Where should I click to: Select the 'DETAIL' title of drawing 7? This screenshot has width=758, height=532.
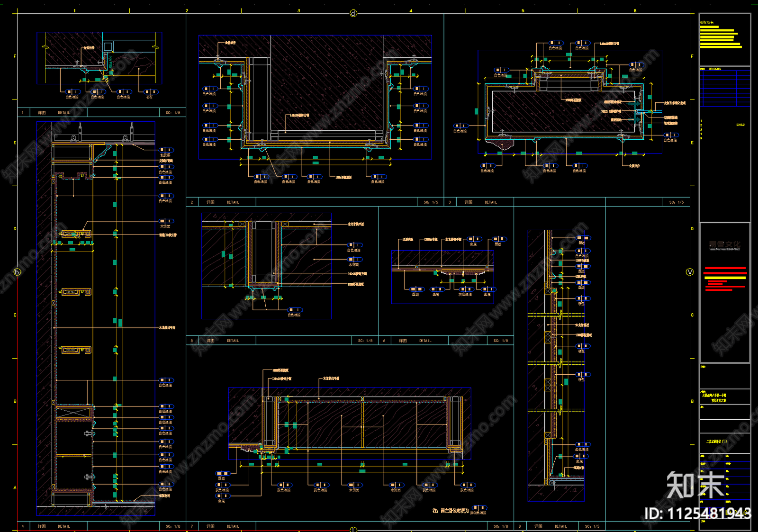click(x=233, y=526)
